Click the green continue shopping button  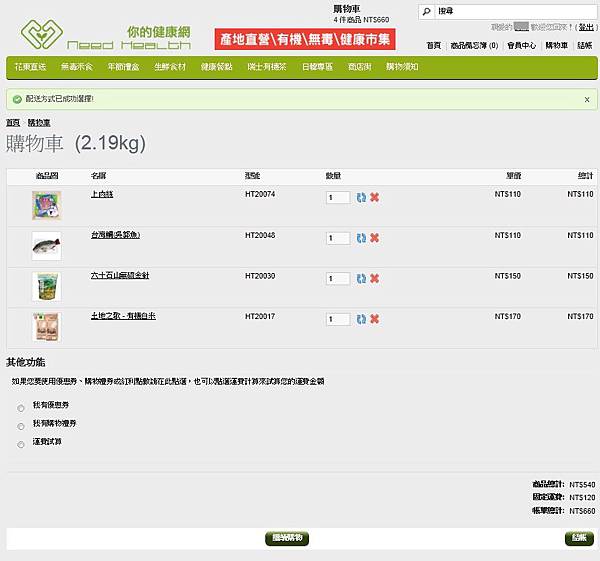(287, 538)
